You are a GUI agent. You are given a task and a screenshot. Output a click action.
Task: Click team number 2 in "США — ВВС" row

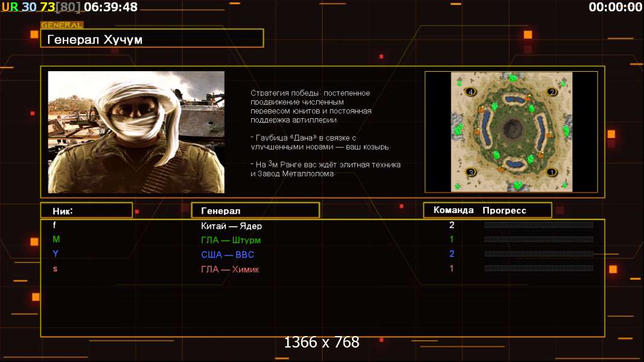click(x=452, y=253)
